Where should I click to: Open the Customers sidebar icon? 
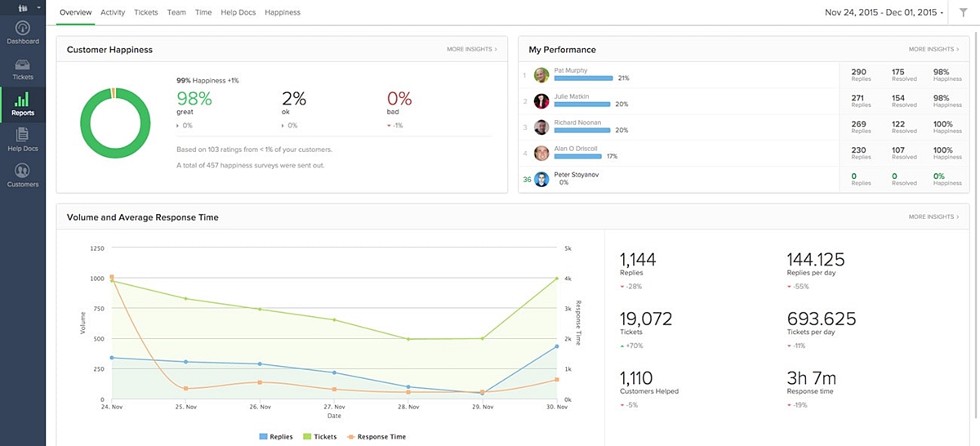click(22, 171)
